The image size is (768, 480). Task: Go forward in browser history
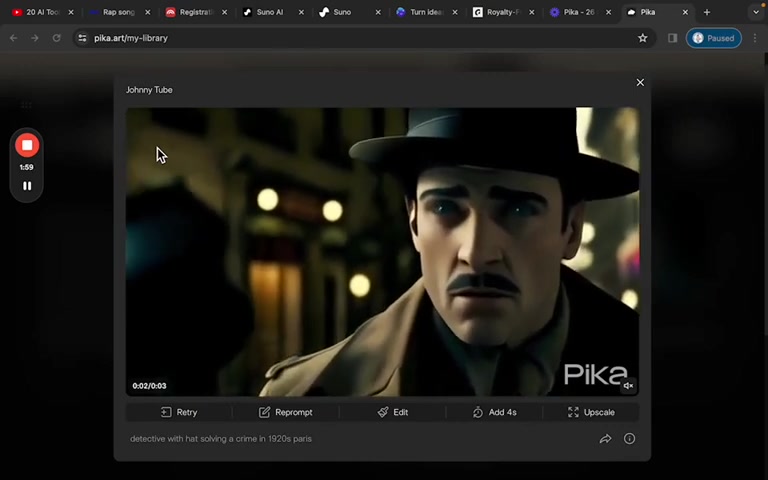(35, 38)
